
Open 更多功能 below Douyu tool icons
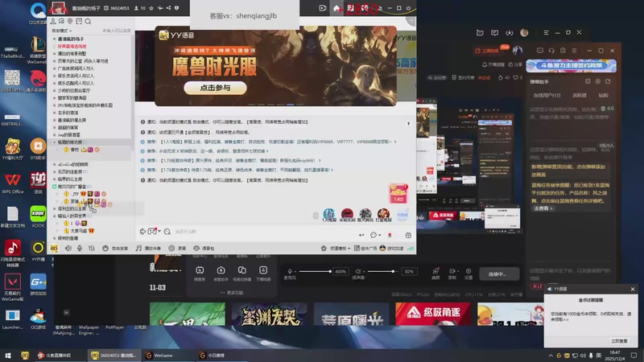(x=232, y=293)
